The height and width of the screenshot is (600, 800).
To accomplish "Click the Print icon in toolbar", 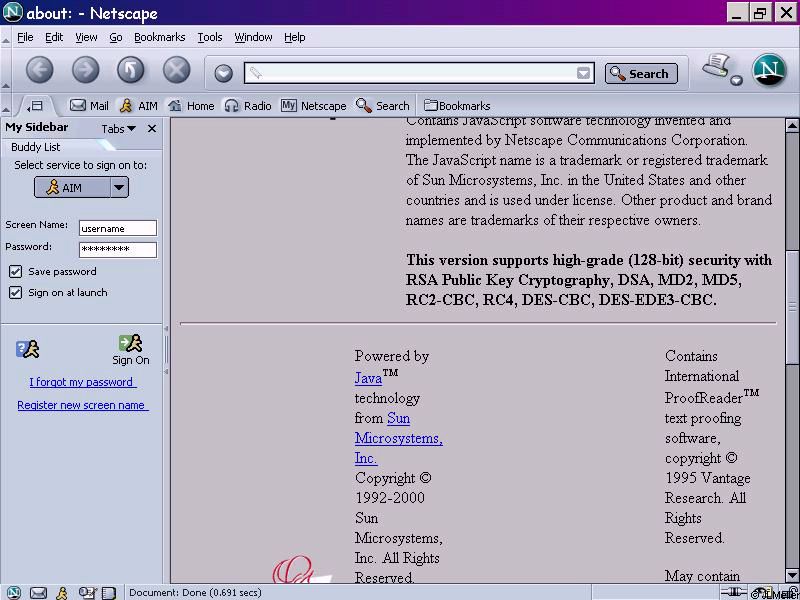I will pos(716,67).
